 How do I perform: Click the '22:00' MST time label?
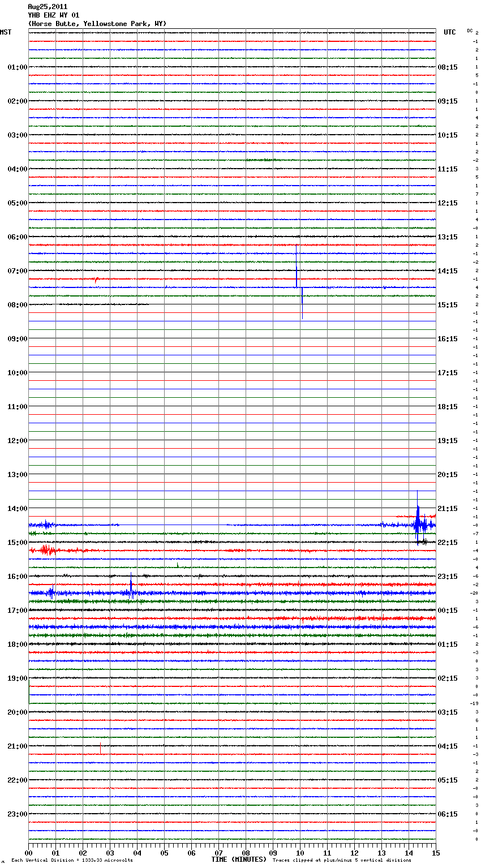pyautogui.click(x=17, y=780)
